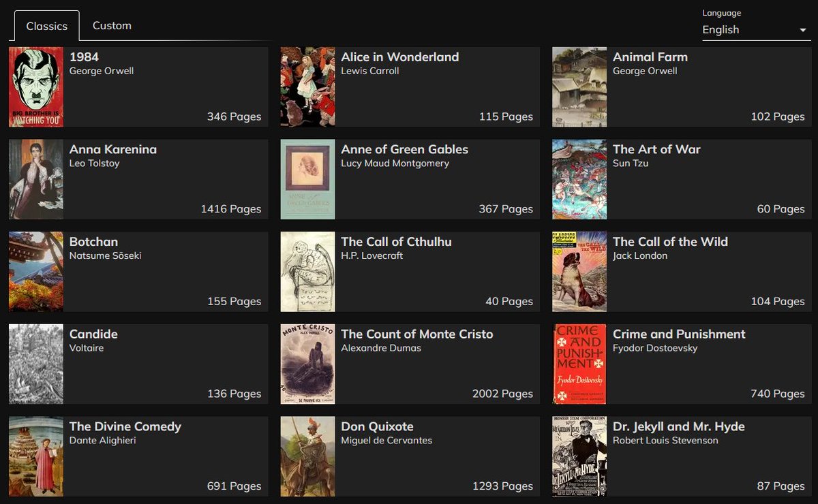Click the 740 Pages label
This screenshot has width=818, height=504.
click(x=778, y=394)
